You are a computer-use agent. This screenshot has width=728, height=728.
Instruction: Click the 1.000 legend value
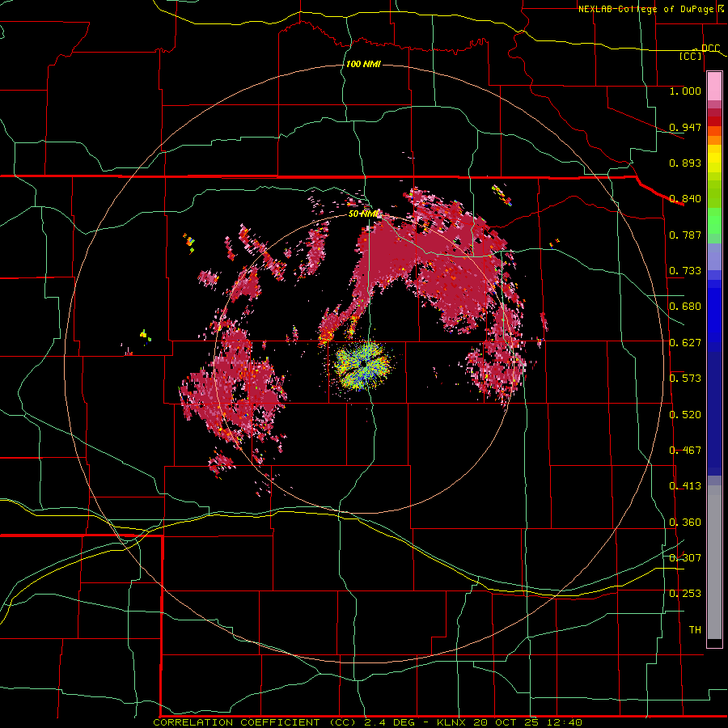(x=685, y=91)
